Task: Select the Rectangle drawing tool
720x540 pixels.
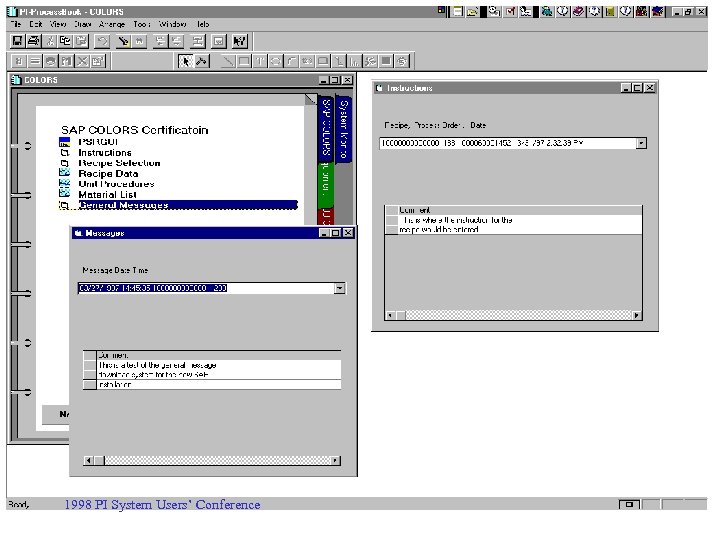Action: 244,61
